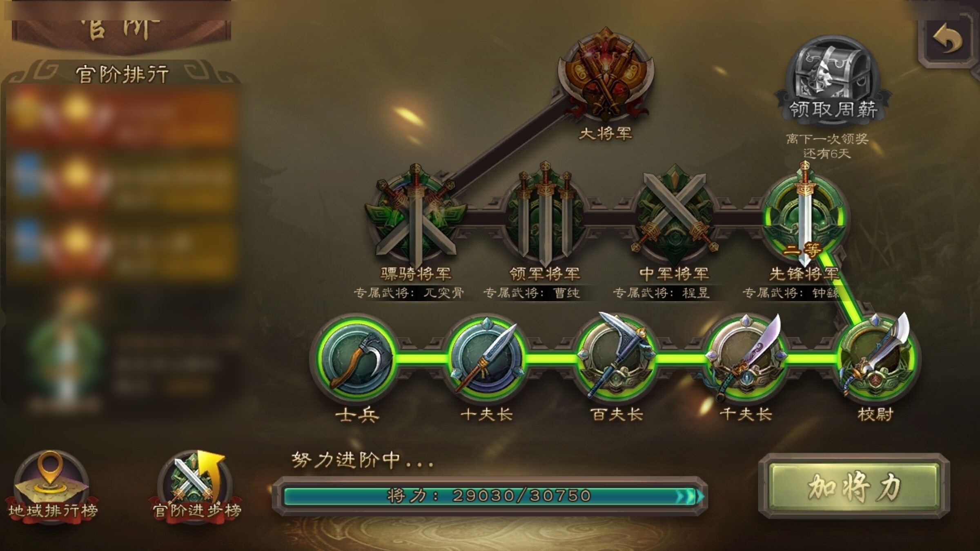Click the 大将军 rank emblem

tap(606, 73)
